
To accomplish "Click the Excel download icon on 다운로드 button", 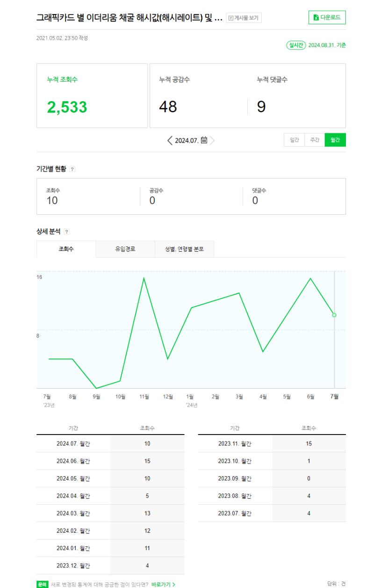I will tap(316, 17).
